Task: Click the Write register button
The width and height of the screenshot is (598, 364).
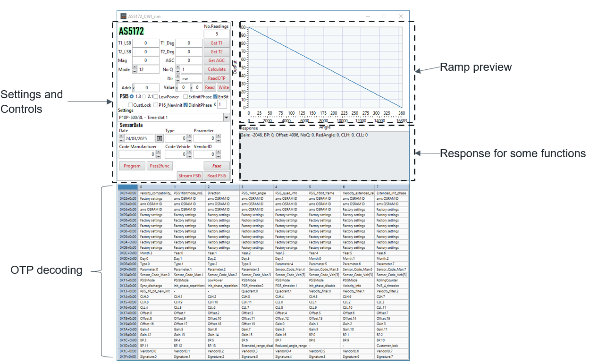Action: point(224,87)
